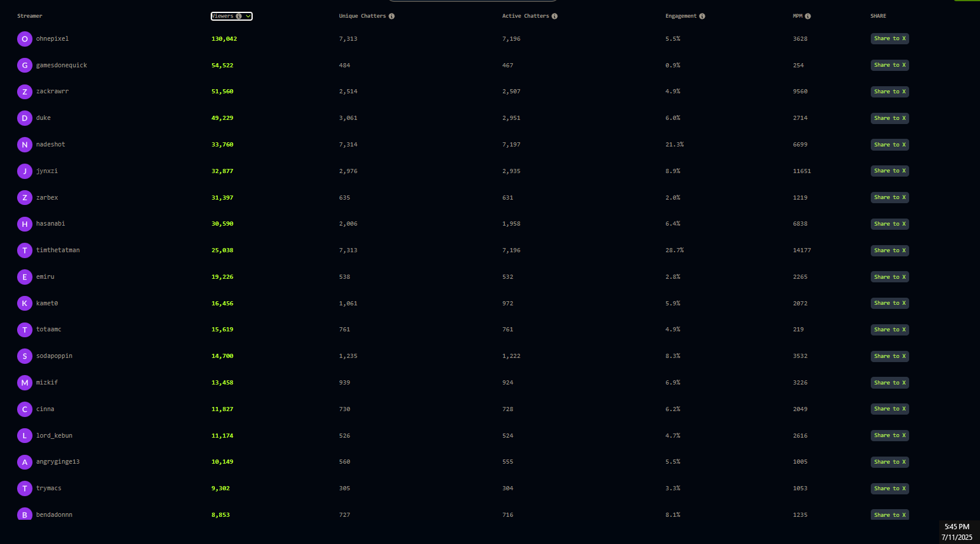Click the kameto avatar icon
Viewport: 980px width, 544px height.
click(25, 304)
